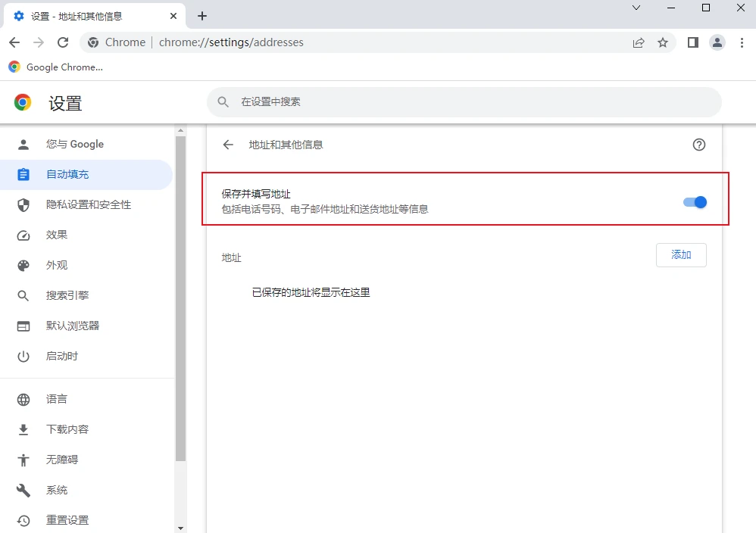Open 外观 settings section
The height and width of the screenshot is (533, 756).
87,266
